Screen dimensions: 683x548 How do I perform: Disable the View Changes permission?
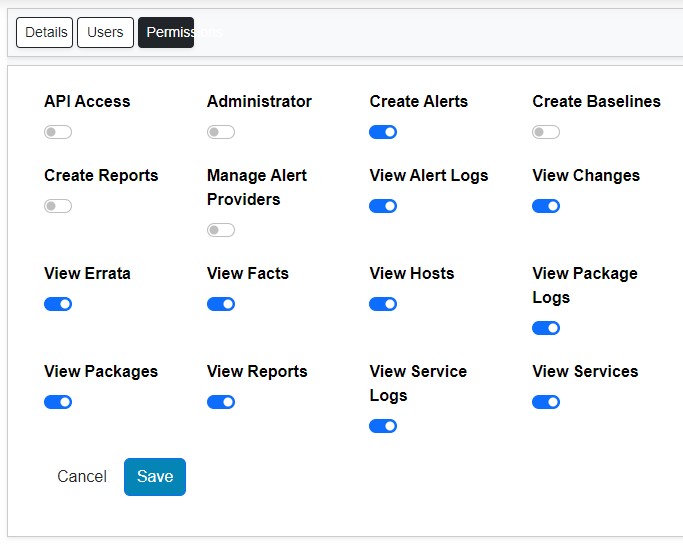coord(546,206)
